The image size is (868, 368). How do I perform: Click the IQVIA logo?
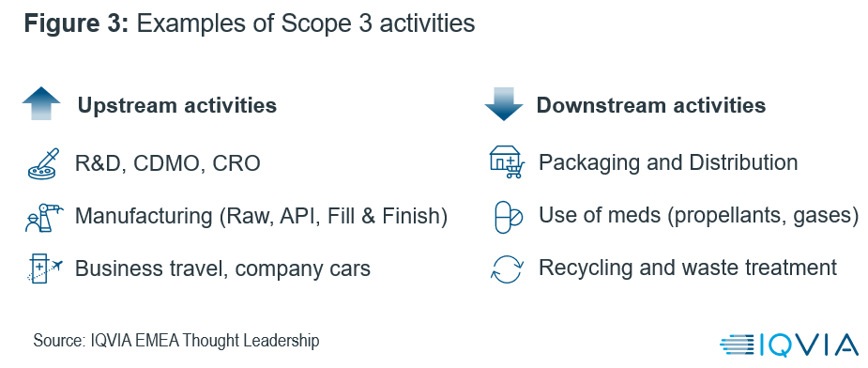click(x=789, y=345)
